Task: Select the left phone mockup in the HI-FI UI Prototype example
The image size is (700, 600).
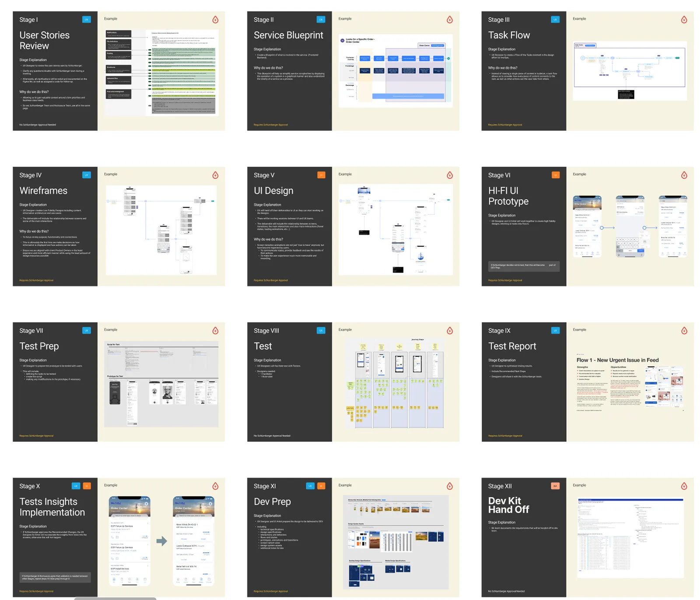Action: [587, 226]
